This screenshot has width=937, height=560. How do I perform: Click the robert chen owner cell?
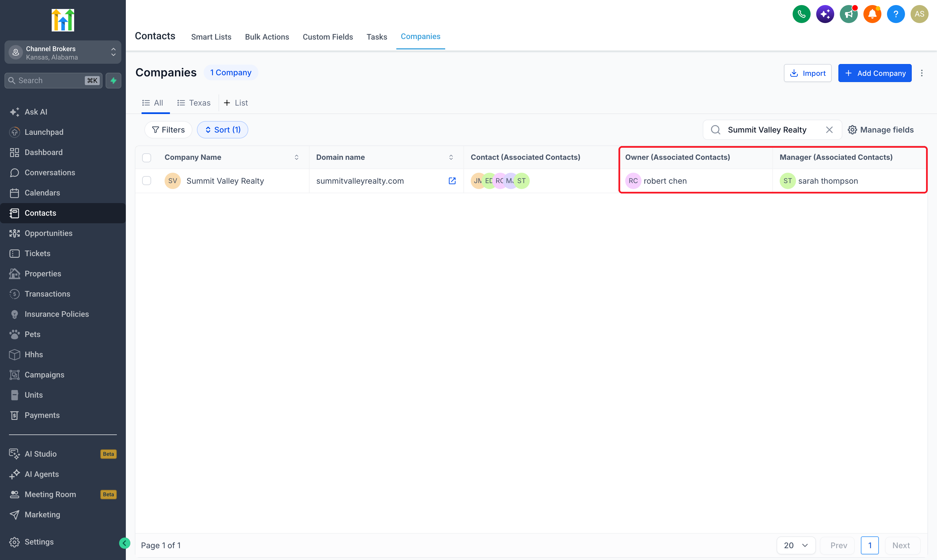tap(695, 181)
